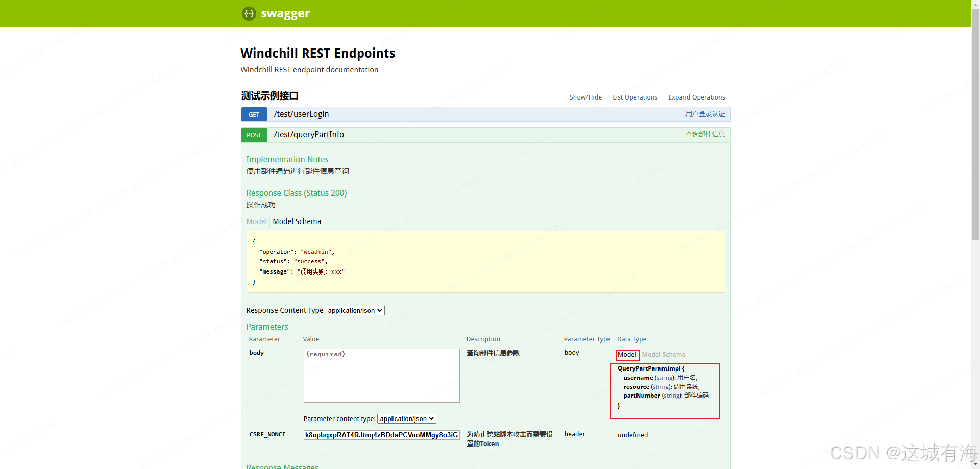The width and height of the screenshot is (980, 469).
Task: Click the swagger title text
Action: point(285,14)
